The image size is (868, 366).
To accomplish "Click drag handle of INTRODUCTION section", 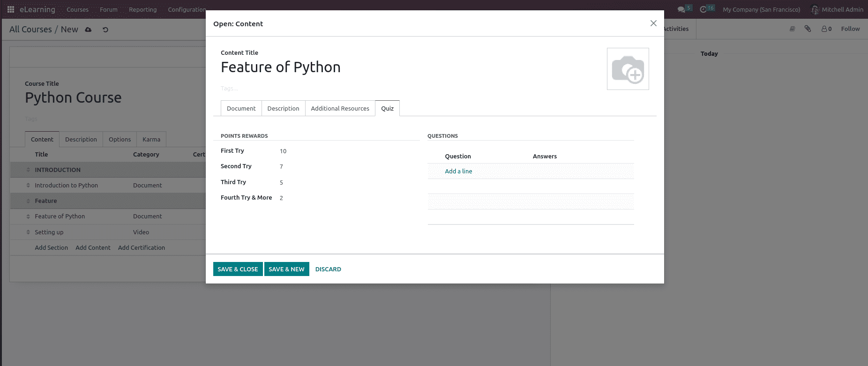I will (28, 170).
